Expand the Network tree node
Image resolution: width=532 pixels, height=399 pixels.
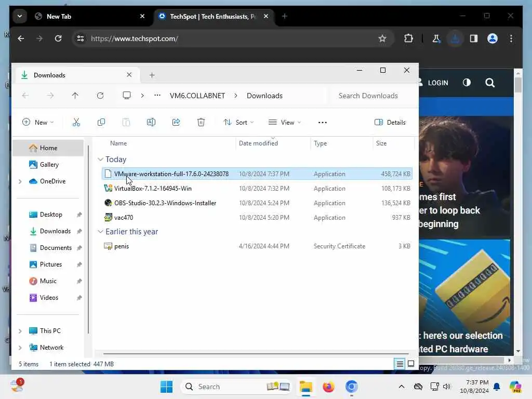[20, 348]
